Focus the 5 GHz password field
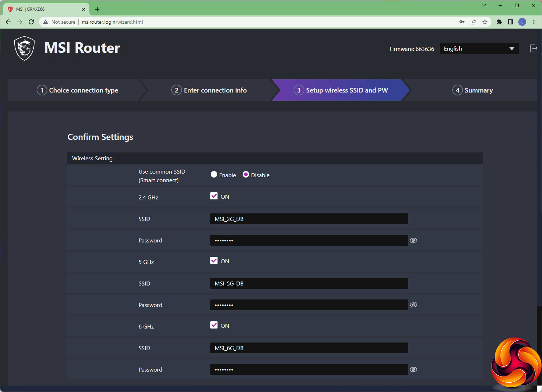Image resolution: width=542 pixels, height=392 pixels. (309, 305)
